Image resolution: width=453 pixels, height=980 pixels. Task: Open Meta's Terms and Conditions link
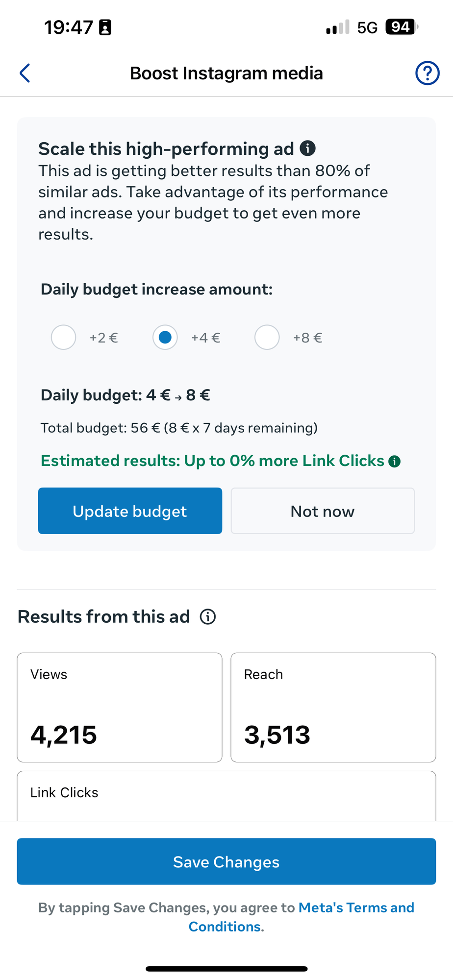point(356,907)
